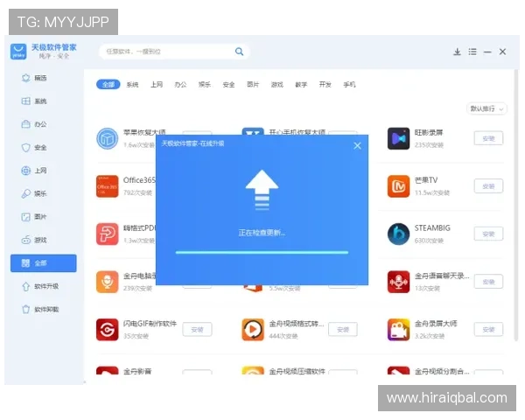Click the 正在检查更新 status text
Viewport: 525px width, 420px height.
262,233
